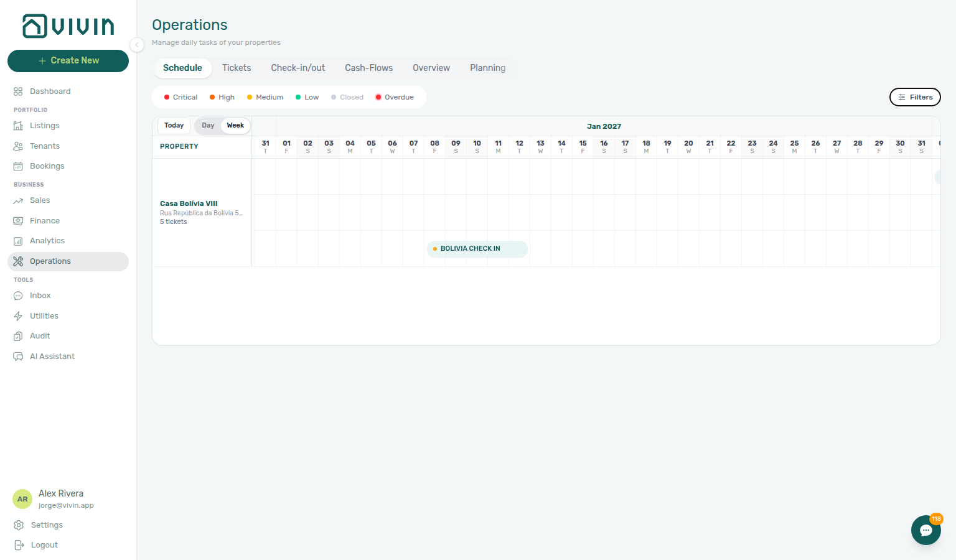956x560 pixels.
Task: Go to the Dashboard page
Action: 50,91
